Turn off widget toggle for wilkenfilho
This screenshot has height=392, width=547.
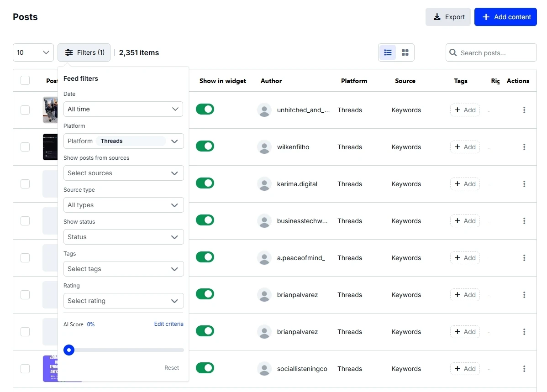[x=205, y=146]
